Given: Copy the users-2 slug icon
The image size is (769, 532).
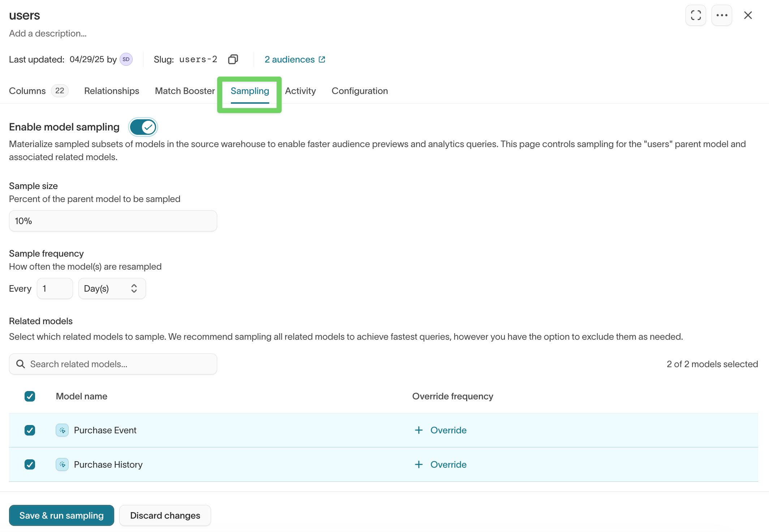Looking at the screenshot, I should [x=233, y=59].
